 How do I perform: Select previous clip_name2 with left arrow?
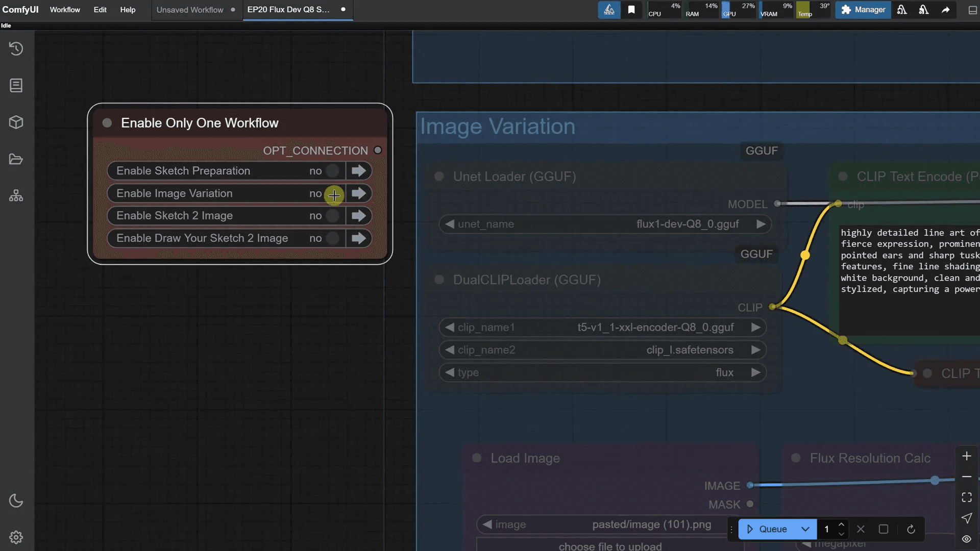(x=450, y=350)
